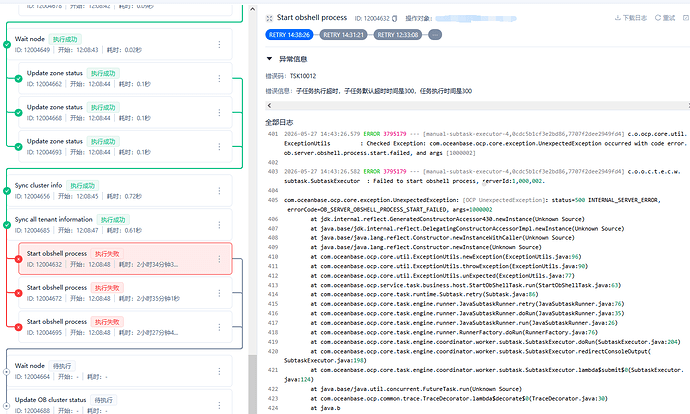Select the Sync all tenant information task card
This screenshot has width=690, height=414.
pos(121,225)
